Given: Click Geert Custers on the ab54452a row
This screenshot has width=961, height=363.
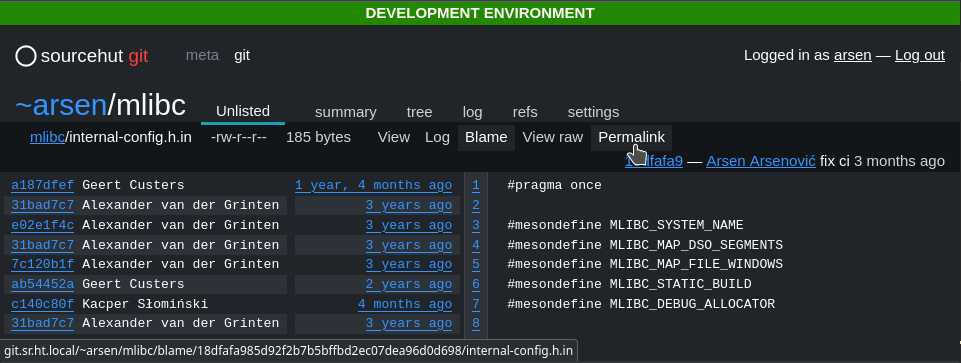Looking at the screenshot, I should pyautogui.click(x=133, y=284).
